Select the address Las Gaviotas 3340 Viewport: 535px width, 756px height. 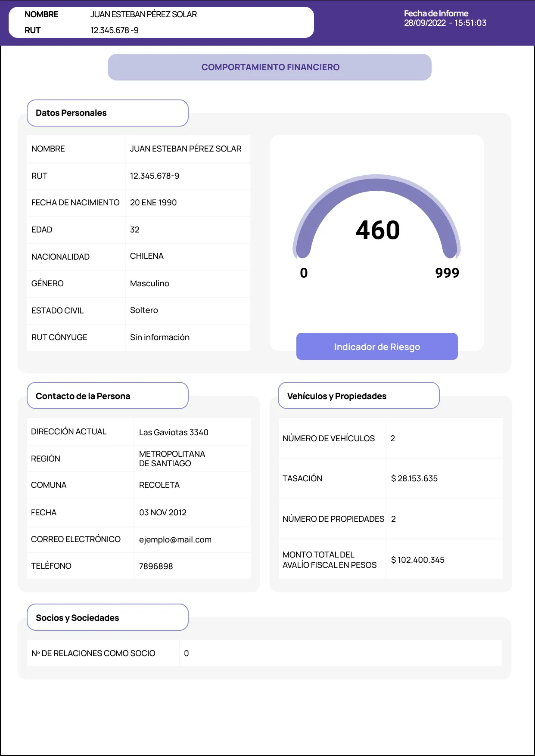click(174, 432)
